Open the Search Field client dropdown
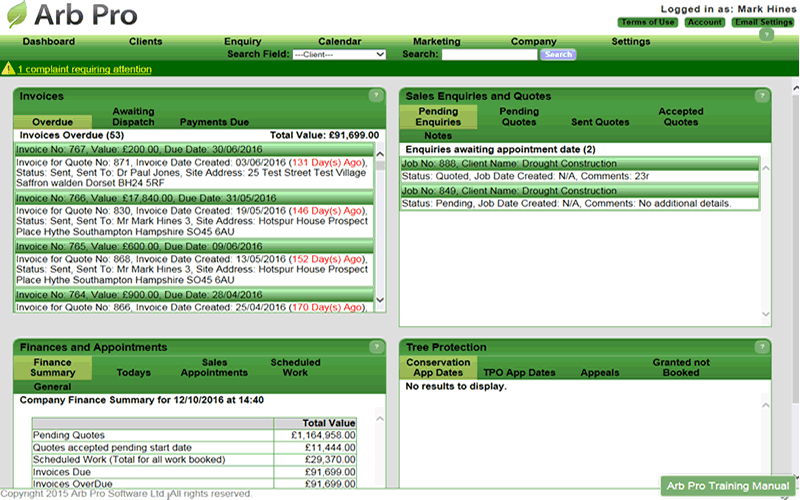The width and height of the screenshot is (800, 500). click(x=339, y=54)
